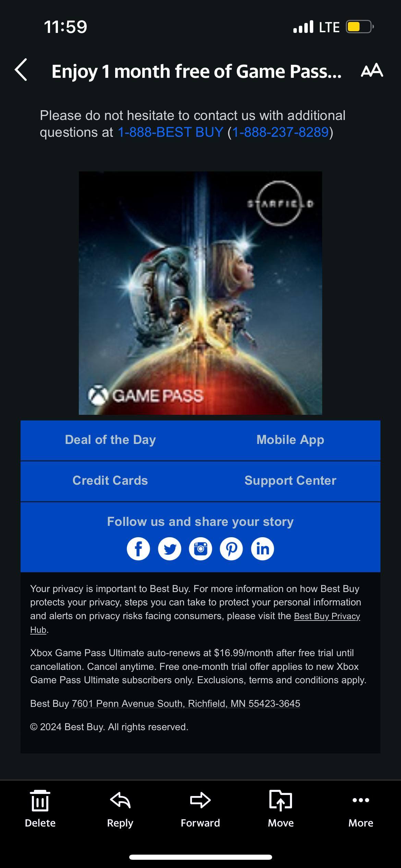This screenshot has height=868, width=401.
Task: Open the AA text size control
Action: click(372, 70)
